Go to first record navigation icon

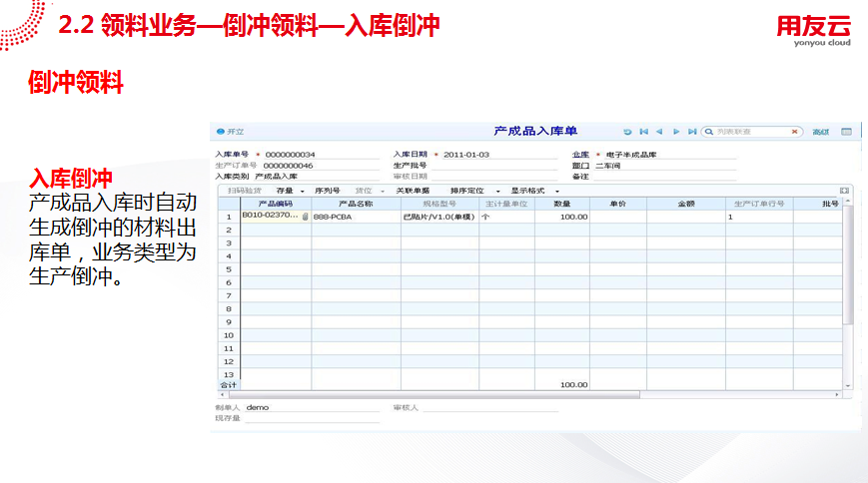[644, 132]
